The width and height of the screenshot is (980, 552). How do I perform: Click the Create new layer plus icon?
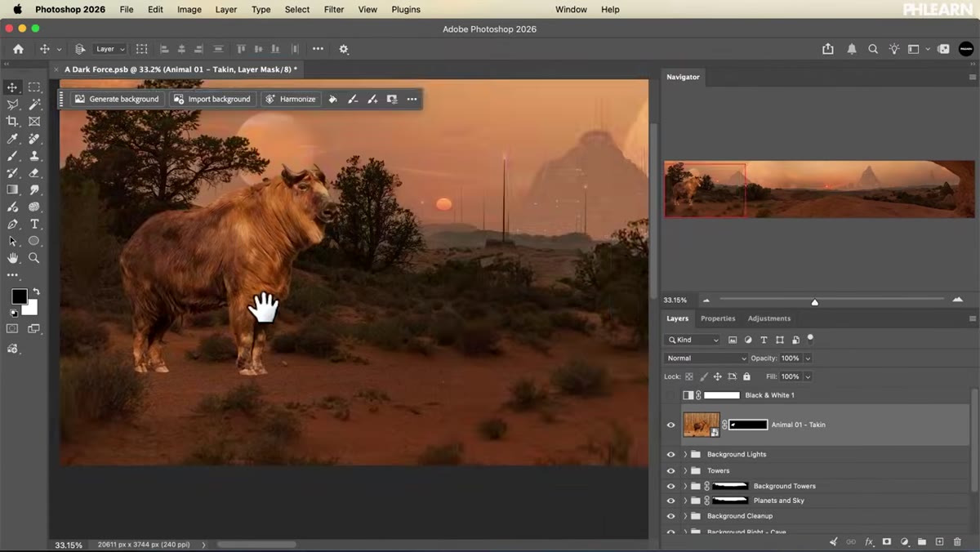pos(940,541)
